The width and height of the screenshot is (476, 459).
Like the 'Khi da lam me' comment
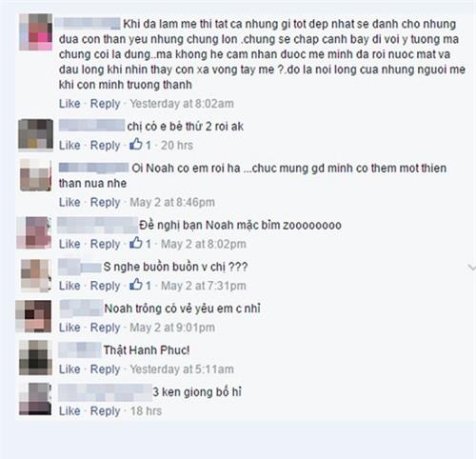point(69,104)
